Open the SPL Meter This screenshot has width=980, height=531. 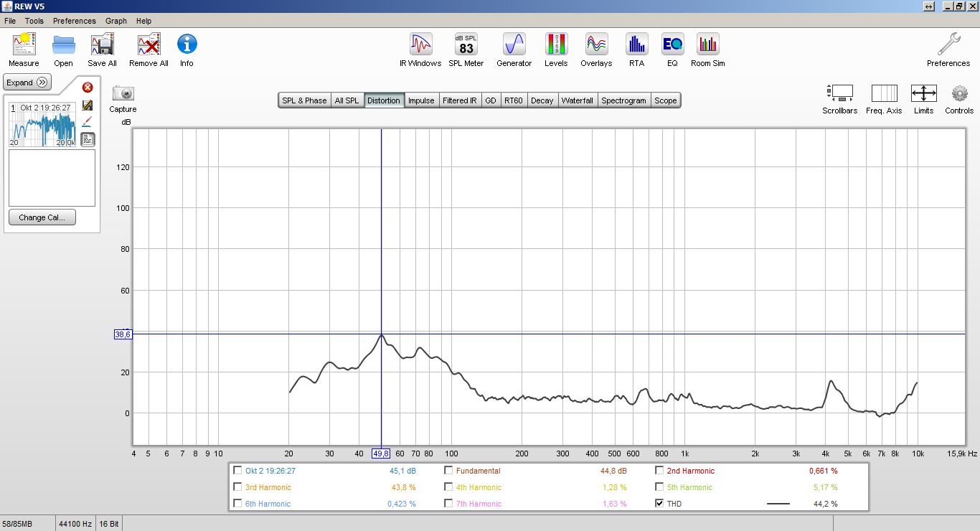[466, 44]
